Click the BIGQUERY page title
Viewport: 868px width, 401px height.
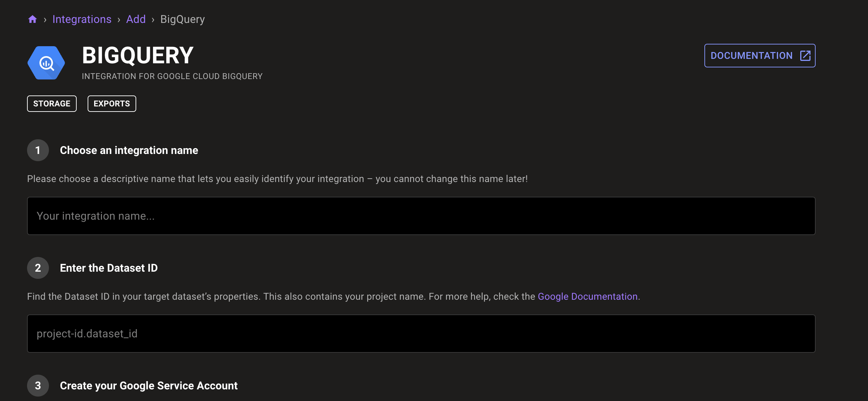coord(137,55)
